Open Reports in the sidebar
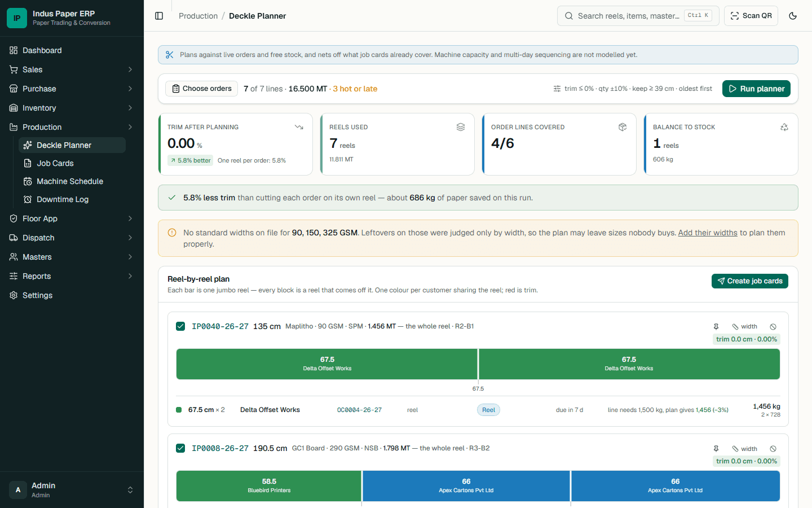812x508 pixels. click(72, 276)
